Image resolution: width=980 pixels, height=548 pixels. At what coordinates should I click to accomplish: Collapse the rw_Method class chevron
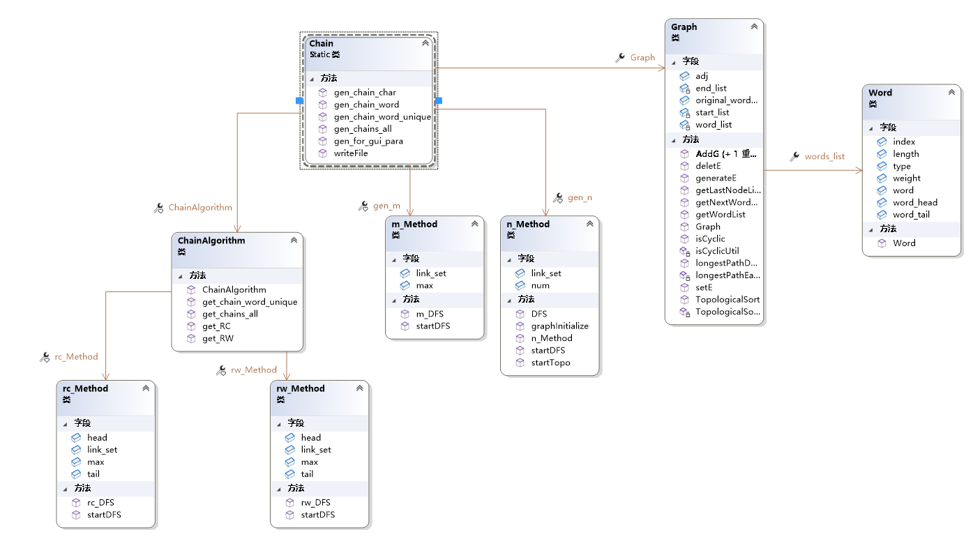pyautogui.click(x=360, y=388)
